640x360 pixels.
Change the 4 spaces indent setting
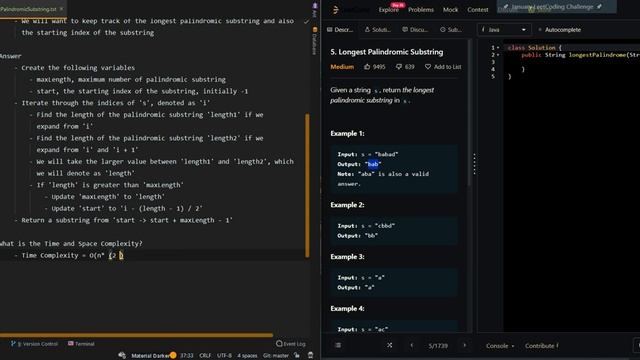pyautogui.click(x=247, y=356)
